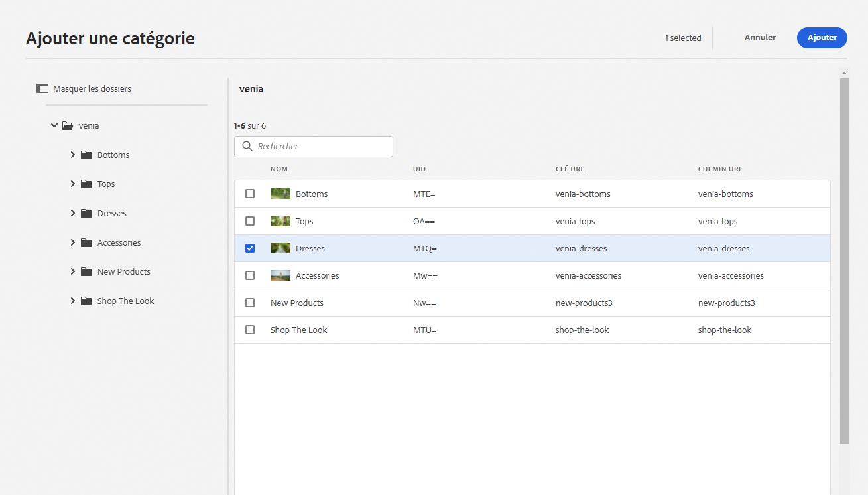Image resolution: width=868 pixels, height=495 pixels.
Task: Collapse the venia folder tree
Action: coord(54,125)
